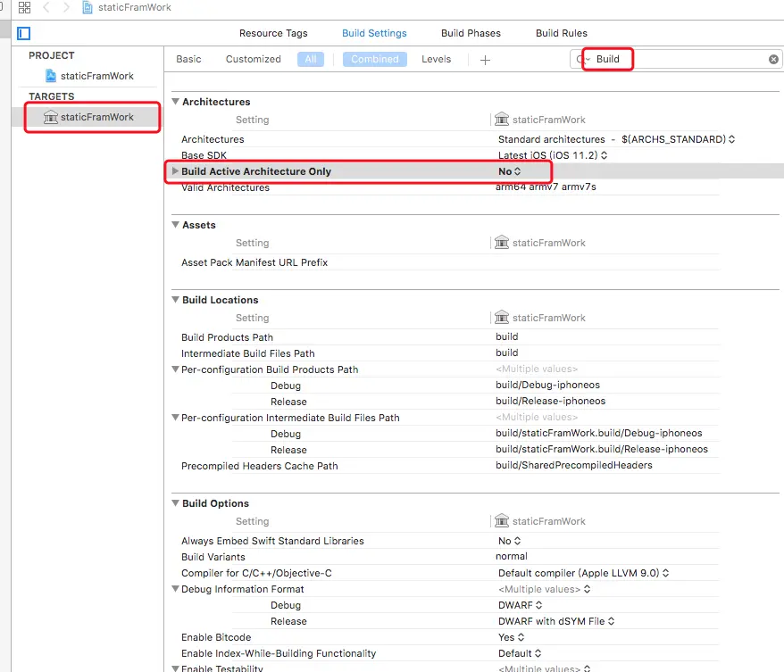Image resolution: width=784 pixels, height=672 pixels.
Task: Select build/staticFramWork.build/Release-iphoneos value
Action: [602, 449]
